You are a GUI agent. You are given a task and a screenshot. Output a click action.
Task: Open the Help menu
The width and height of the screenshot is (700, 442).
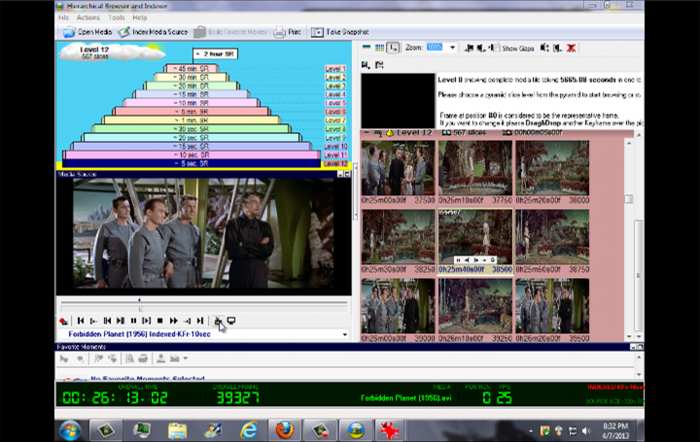pos(140,17)
